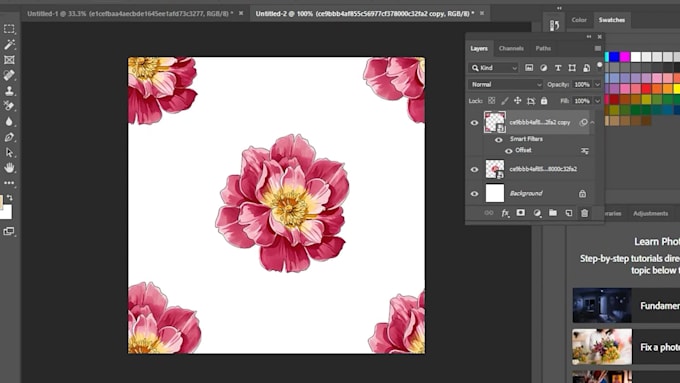Filter layers by adjustment layers icon
The image size is (680, 383).
[x=543, y=68]
